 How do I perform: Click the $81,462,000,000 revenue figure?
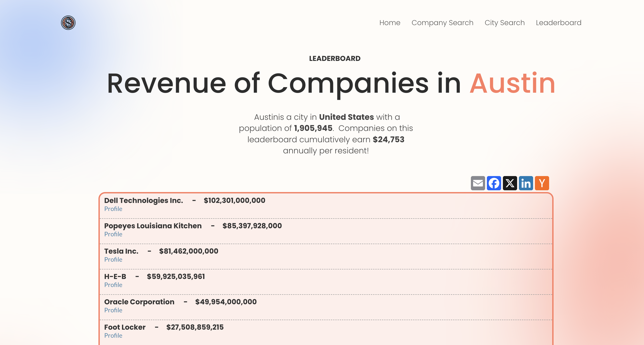point(188,251)
